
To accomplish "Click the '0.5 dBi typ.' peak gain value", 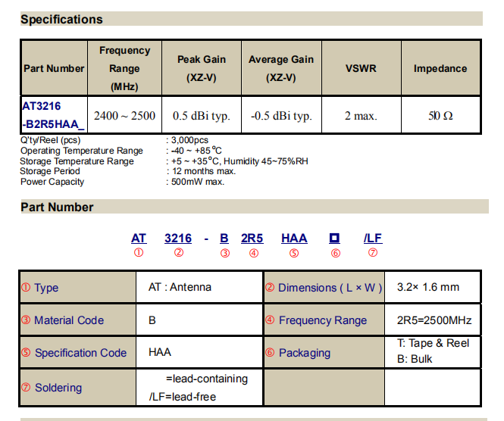I will click(x=202, y=116).
